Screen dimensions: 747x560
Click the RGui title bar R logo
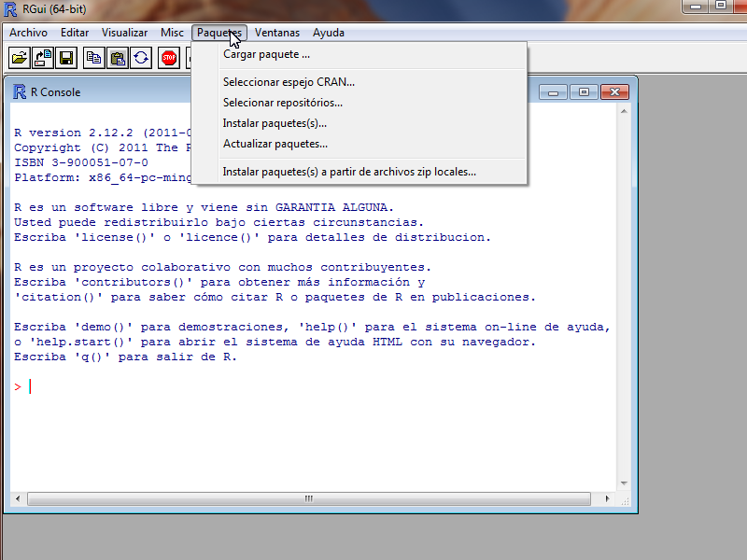click(10, 8)
